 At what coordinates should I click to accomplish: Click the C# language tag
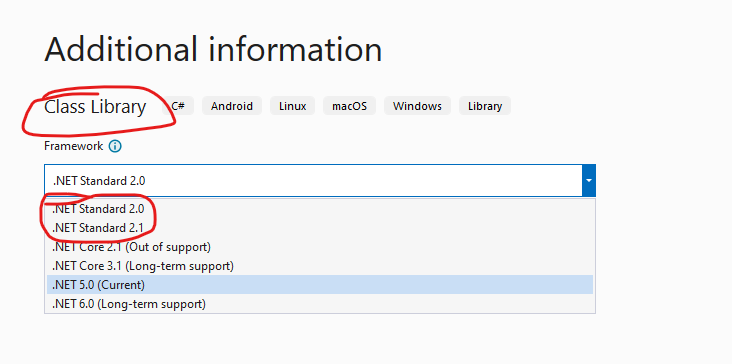178,106
